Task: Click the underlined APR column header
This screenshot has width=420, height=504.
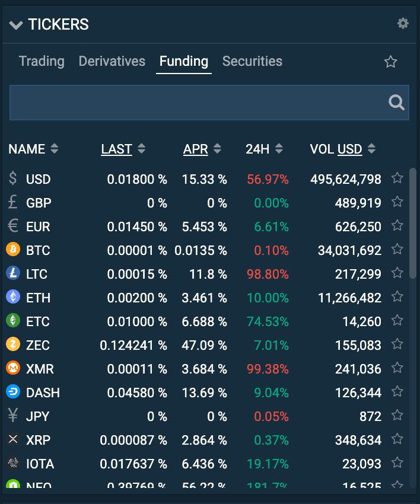Action: pos(195,149)
